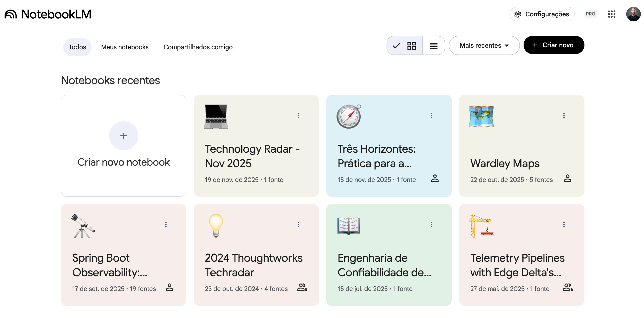Click the Criar novo button
The height and width of the screenshot is (318, 644).
click(554, 45)
